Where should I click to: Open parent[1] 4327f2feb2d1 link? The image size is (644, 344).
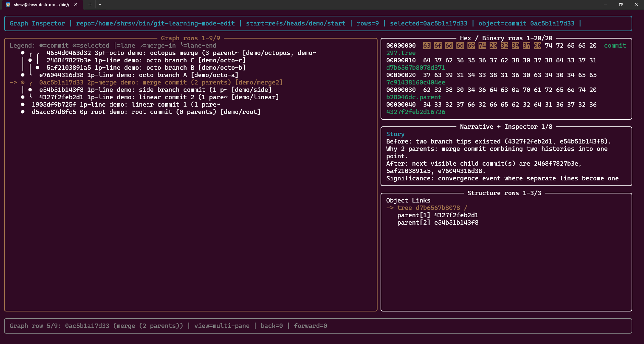click(438, 215)
